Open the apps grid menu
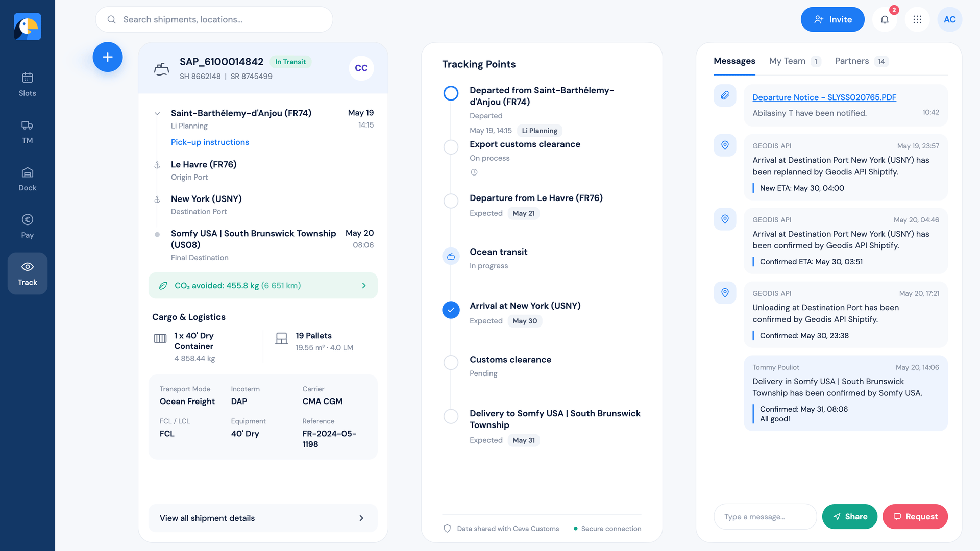The width and height of the screenshot is (980, 551). point(917,19)
